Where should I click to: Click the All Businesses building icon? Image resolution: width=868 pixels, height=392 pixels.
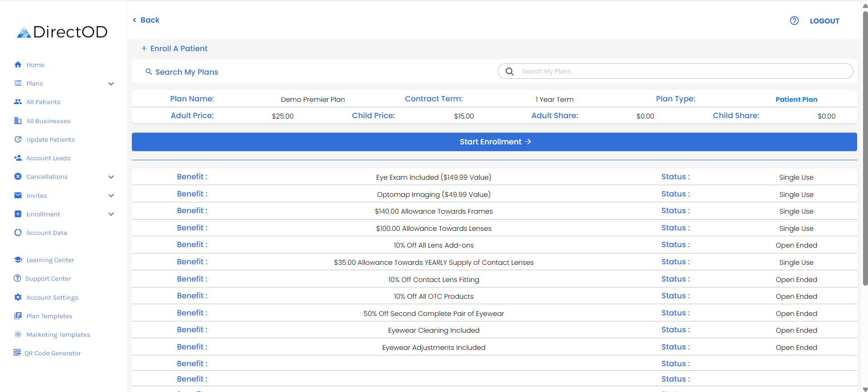click(18, 121)
